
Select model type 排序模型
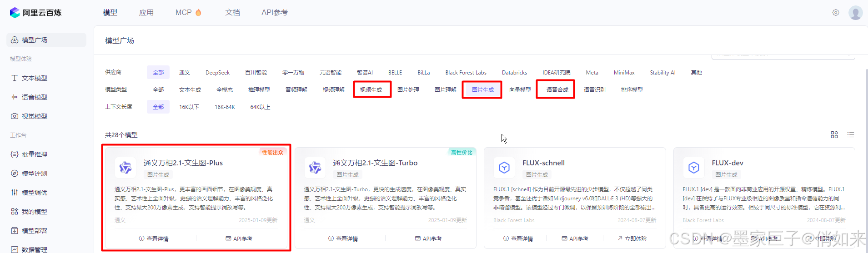(x=632, y=90)
